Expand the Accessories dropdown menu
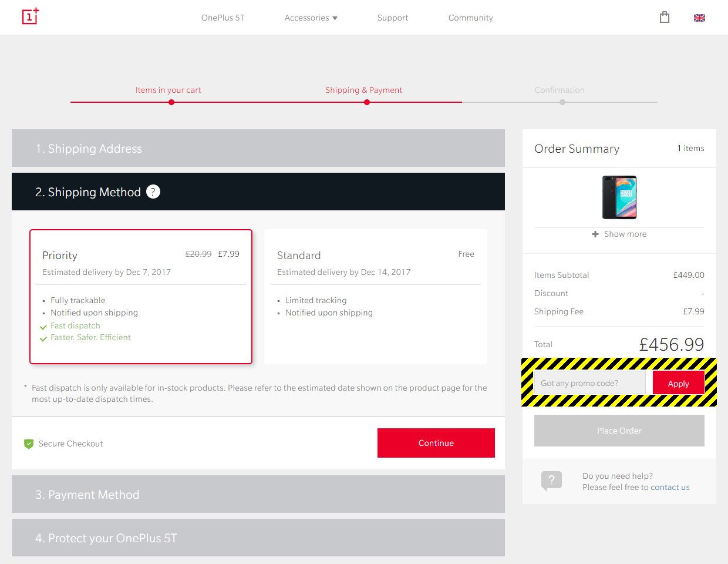 click(311, 18)
